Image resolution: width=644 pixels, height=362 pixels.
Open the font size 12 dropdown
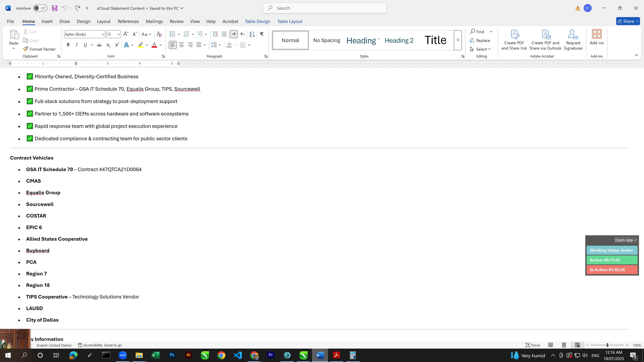point(119,34)
